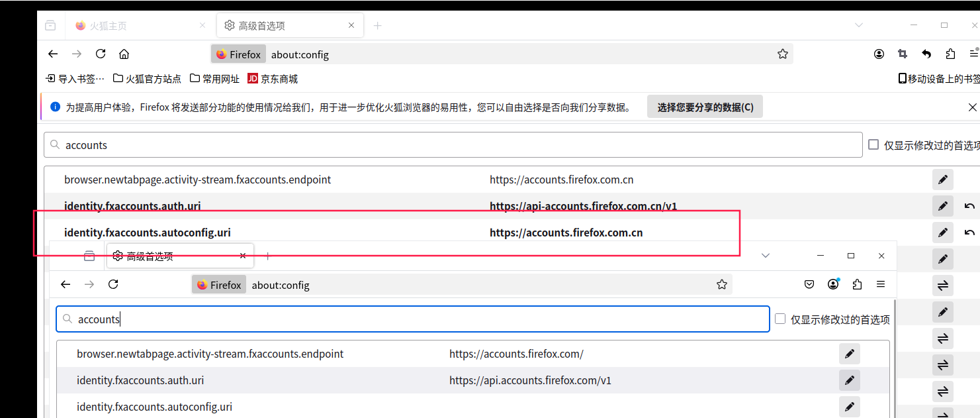Select browser.newtabpage endpoint name in background window
Image resolution: width=980 pixels, height=418 pixels.
click(x=197, y=180)
